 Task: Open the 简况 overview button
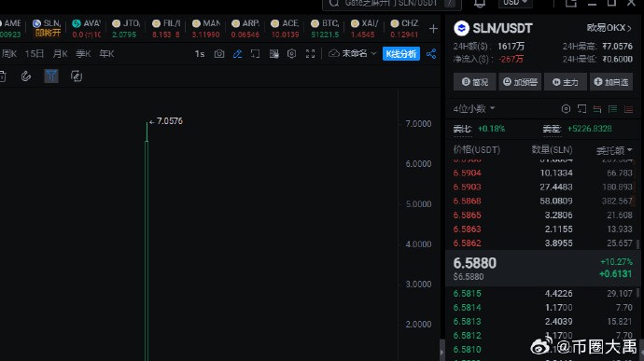(475, 82)
